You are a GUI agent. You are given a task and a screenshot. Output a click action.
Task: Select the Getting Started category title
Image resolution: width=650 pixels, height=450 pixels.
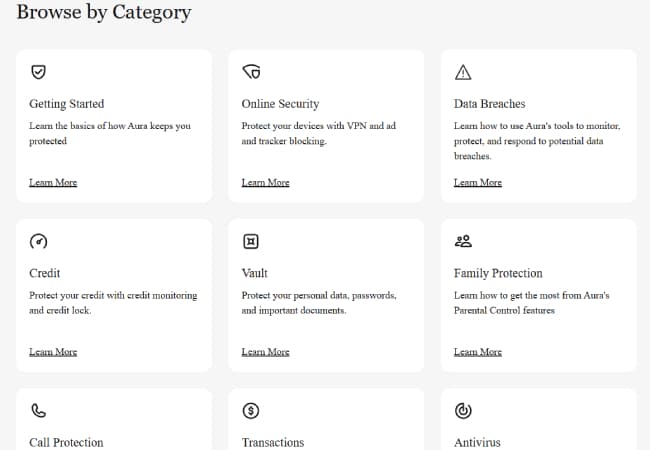(67, 104)
